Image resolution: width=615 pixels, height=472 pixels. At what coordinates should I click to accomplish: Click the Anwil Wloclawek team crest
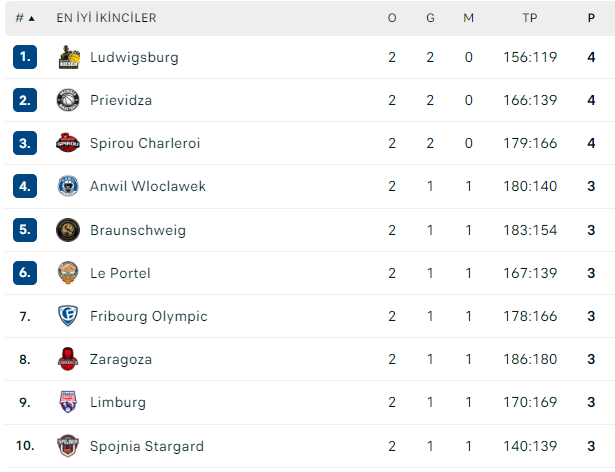pyautogui.click(x=68, y=186)
